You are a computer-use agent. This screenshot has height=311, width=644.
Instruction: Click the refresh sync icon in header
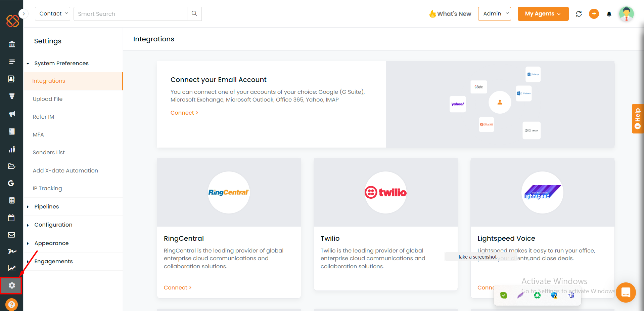pos(579,14)
